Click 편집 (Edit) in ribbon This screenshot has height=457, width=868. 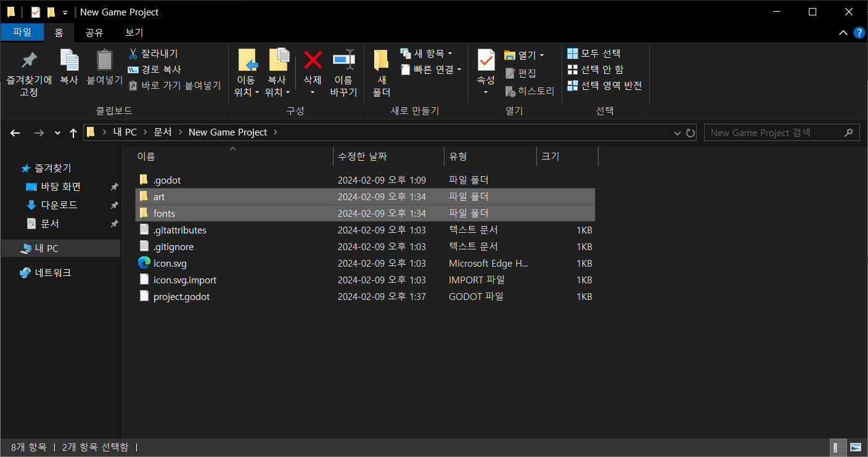coord(521,73)
